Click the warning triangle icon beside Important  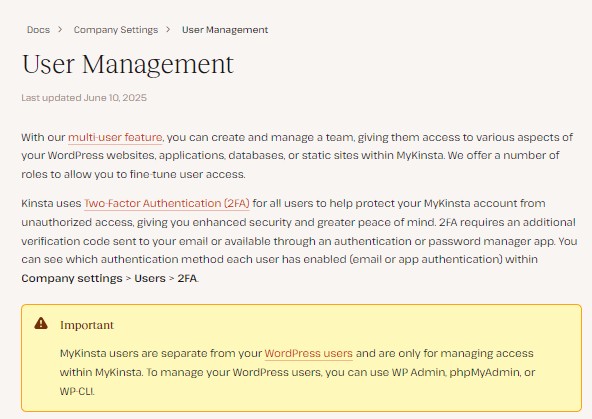tap(41, 323)
